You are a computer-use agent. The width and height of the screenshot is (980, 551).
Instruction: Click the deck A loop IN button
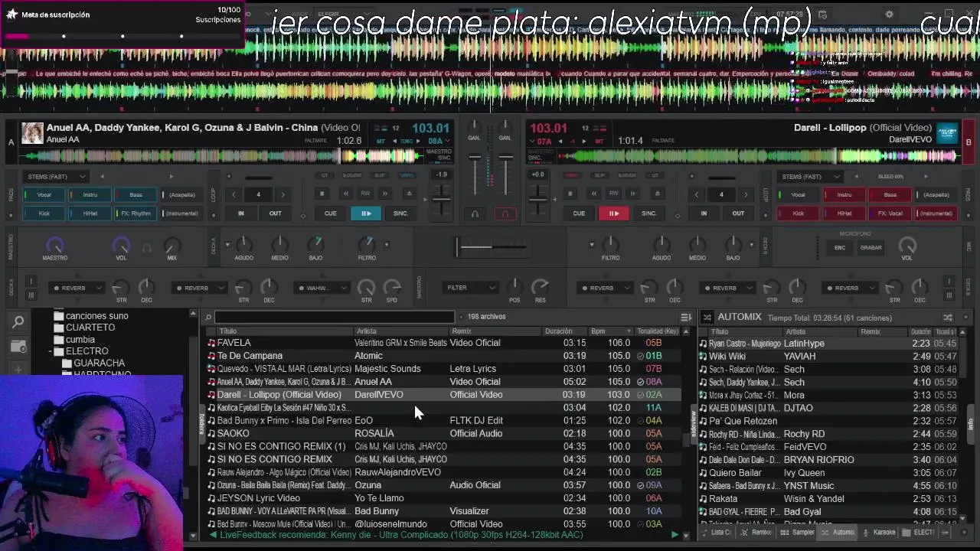point(240,214)
